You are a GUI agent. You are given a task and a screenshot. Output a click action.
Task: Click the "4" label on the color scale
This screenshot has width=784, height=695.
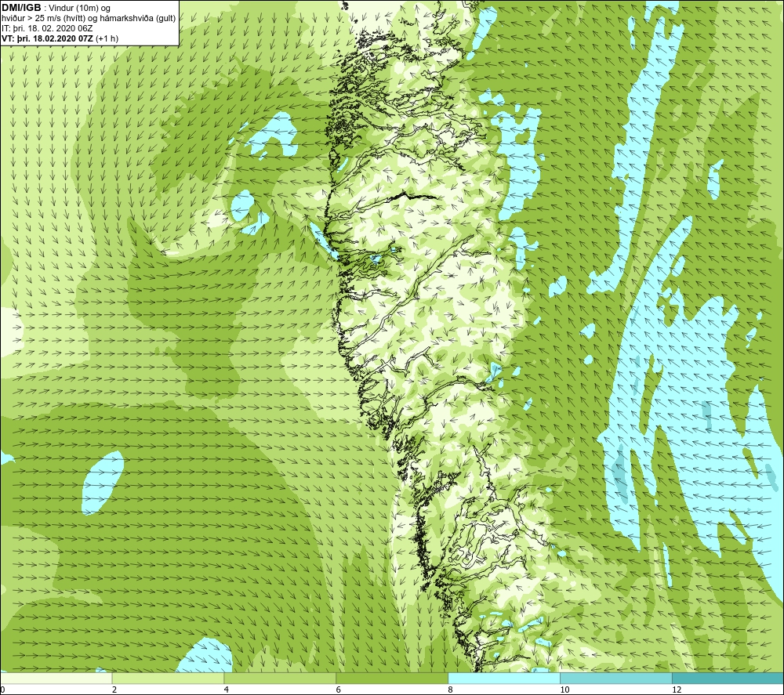pos(227,690)
